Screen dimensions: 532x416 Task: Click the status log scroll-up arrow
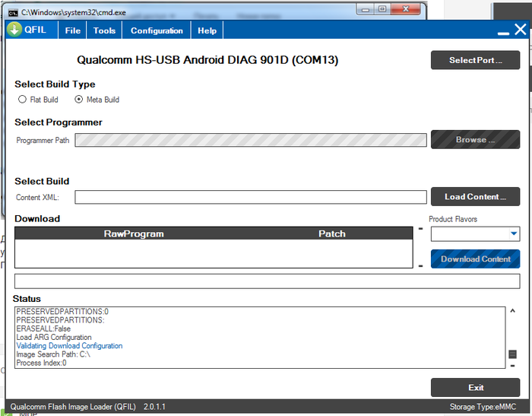coord(512,310)
